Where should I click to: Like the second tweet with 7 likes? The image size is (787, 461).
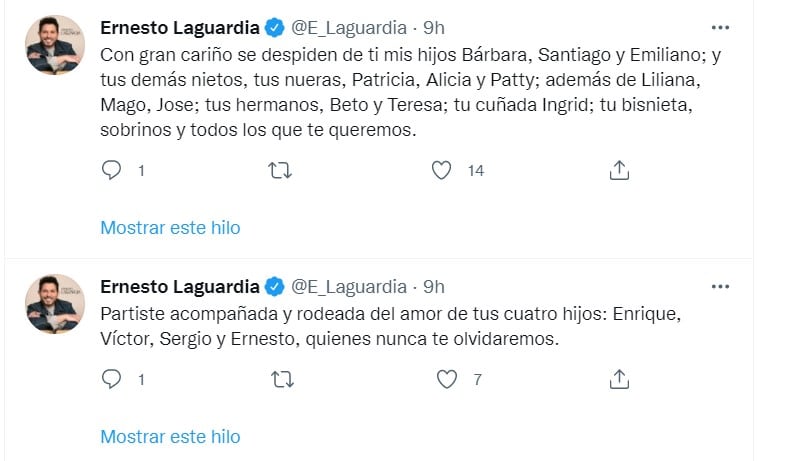click(x=448, y=379)
